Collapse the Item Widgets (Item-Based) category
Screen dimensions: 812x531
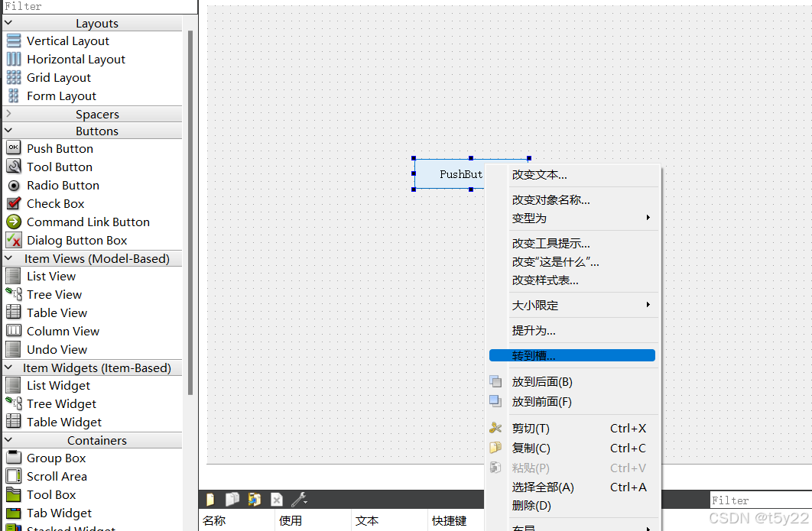tap(8, 367)
